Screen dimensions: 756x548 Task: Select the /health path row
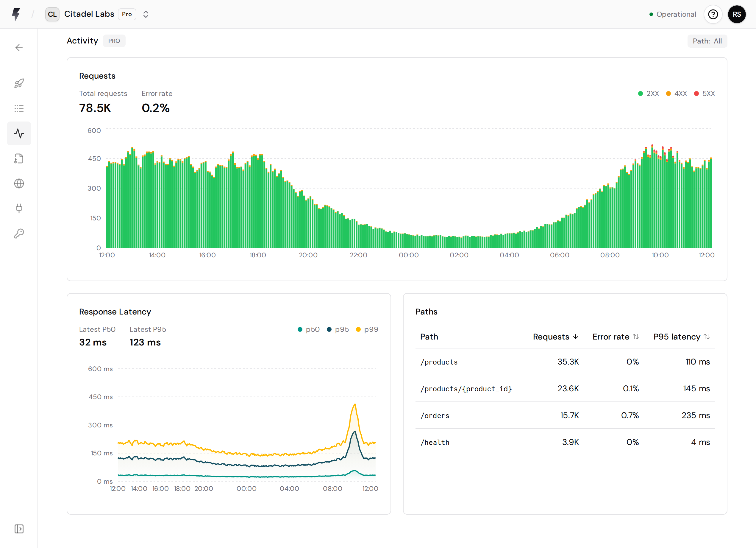coord(565,442)
